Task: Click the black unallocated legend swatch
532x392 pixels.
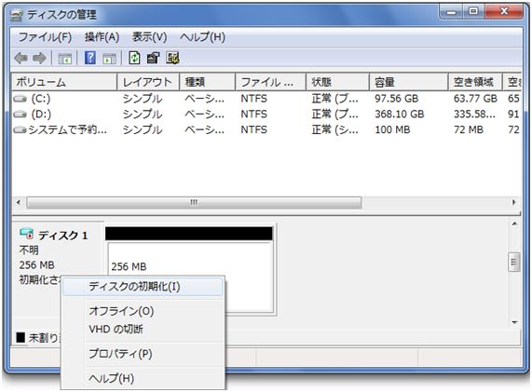Action: [20, 337]
